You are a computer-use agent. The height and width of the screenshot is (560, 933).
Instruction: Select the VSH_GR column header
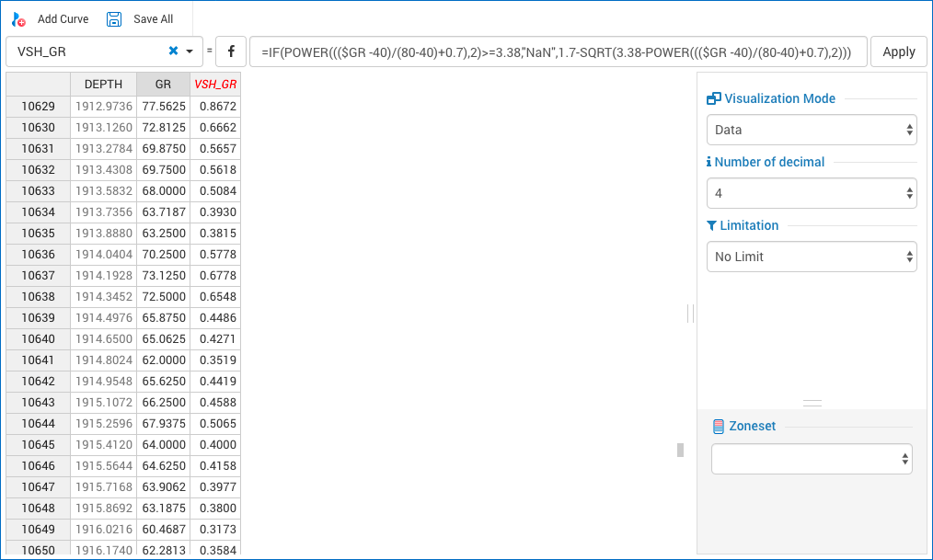(215, 85)
